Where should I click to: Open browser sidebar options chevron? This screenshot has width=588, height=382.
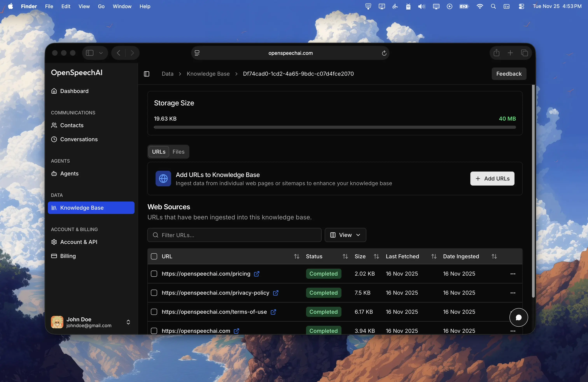tap(101, 53)
